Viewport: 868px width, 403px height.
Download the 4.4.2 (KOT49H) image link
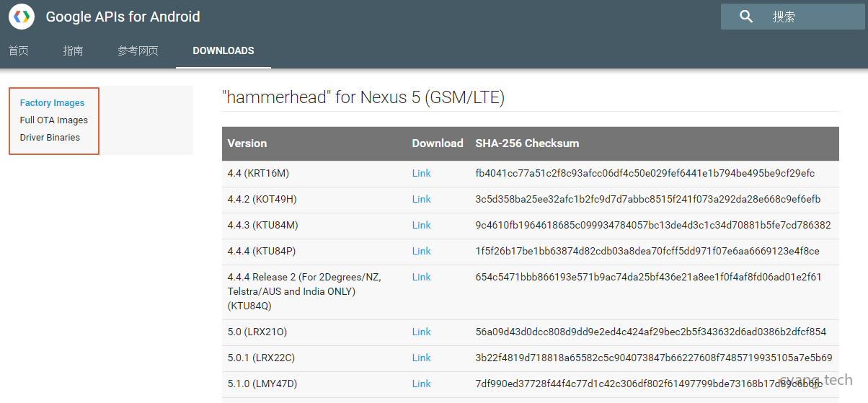[421, 200]
